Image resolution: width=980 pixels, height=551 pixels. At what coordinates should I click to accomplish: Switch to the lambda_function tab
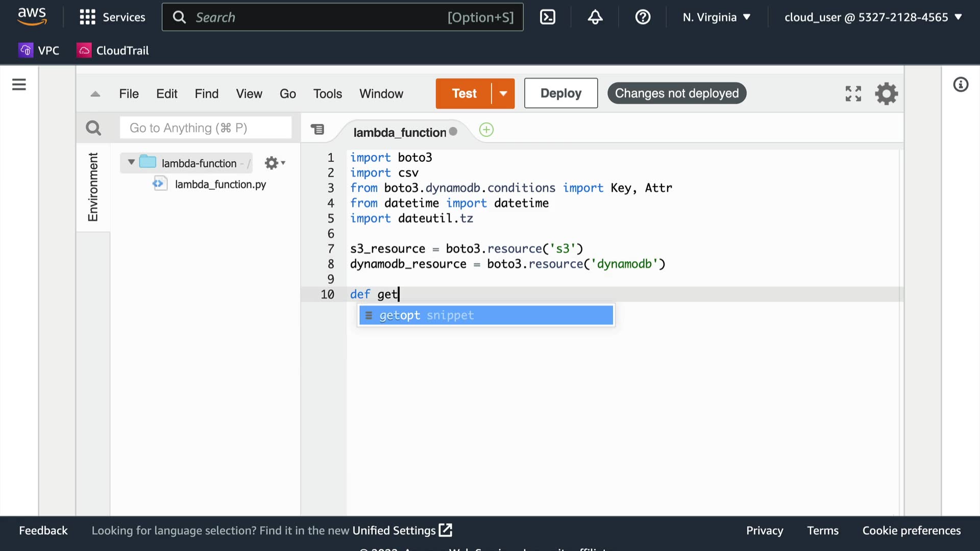click(x=400, y=133)
